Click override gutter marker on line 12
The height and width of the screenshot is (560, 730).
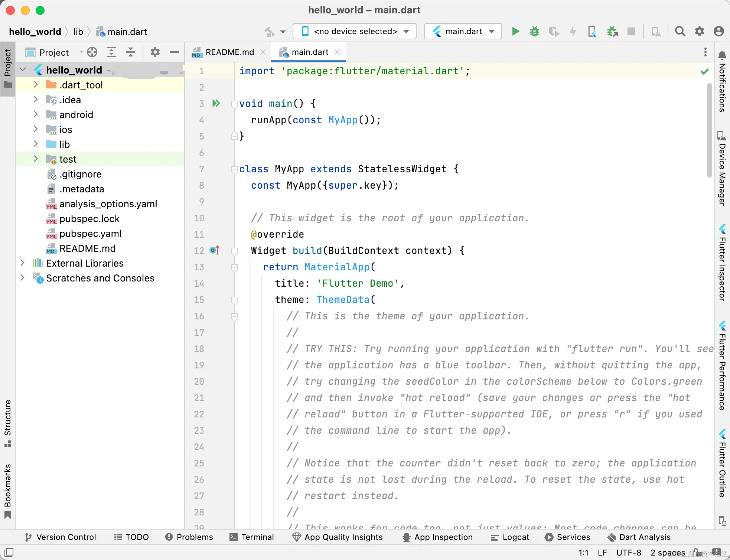pyautogui.click(x=215, y=250)
